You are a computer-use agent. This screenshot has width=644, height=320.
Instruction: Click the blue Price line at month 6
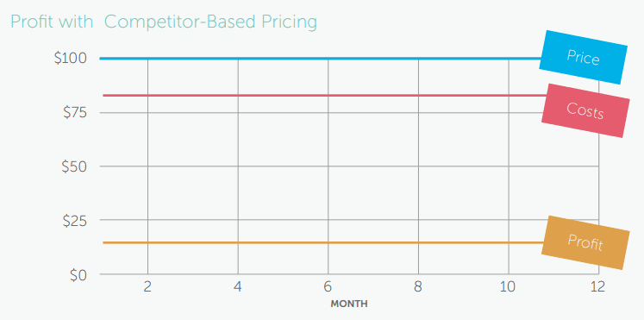[328, 59]
